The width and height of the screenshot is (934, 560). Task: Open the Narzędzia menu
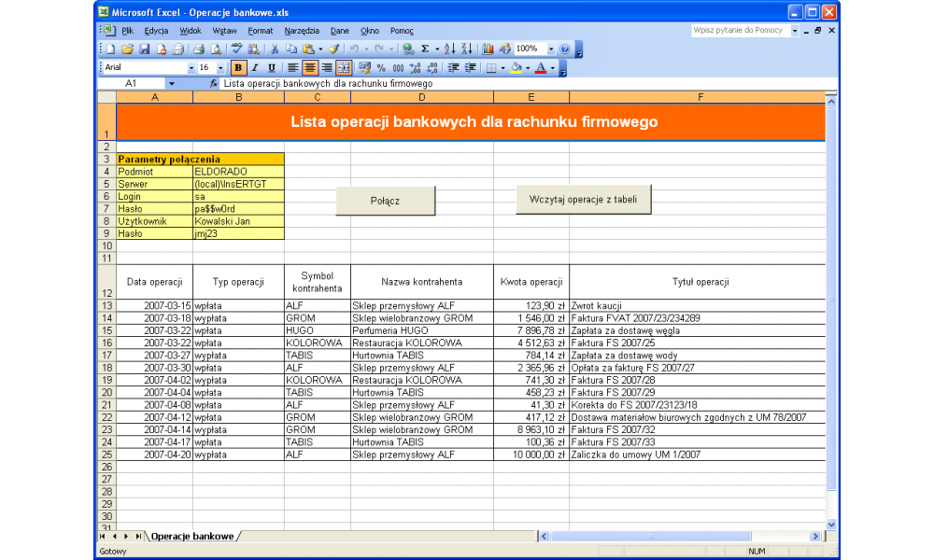[x=302, y=31]
